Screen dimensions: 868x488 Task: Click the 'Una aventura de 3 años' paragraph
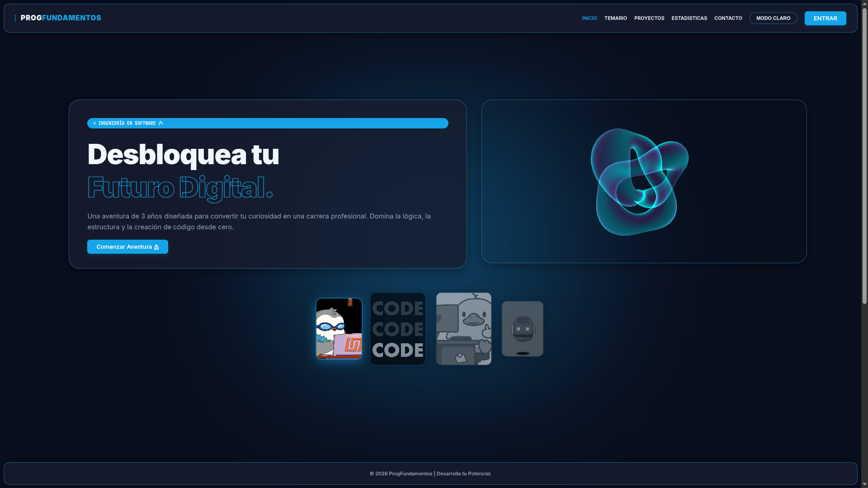pyautogui.click(x=259, y=222)
